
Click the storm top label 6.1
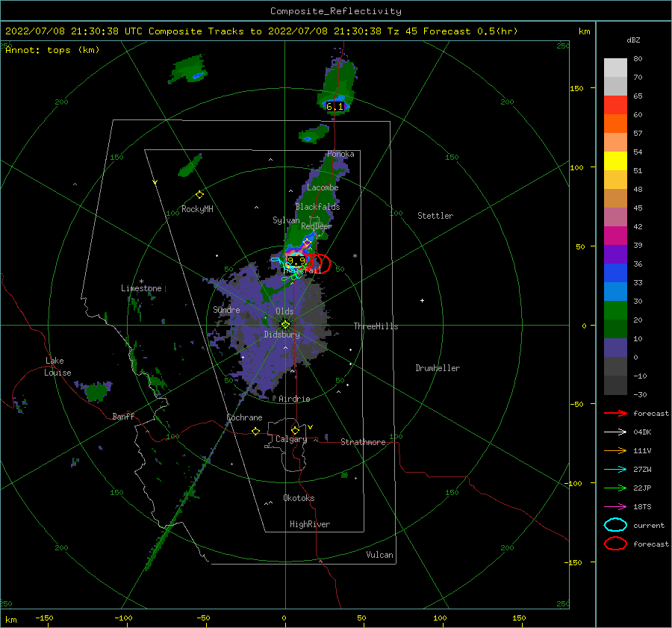click(x=335, y=106)
